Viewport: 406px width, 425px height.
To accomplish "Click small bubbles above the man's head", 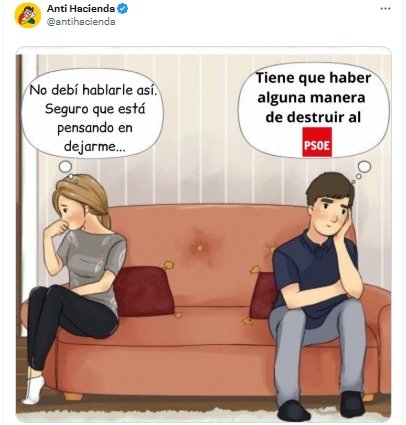I will [x=361, y=172].
